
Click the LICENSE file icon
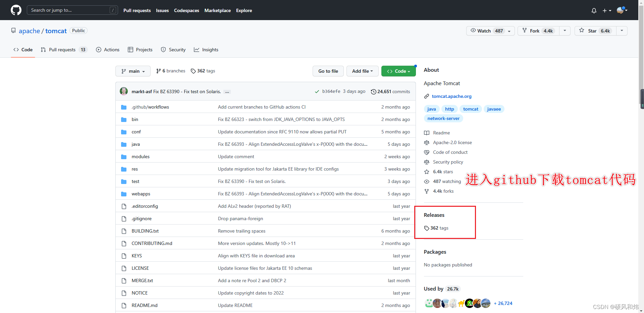pyautogui.click(x=124, y=268)
